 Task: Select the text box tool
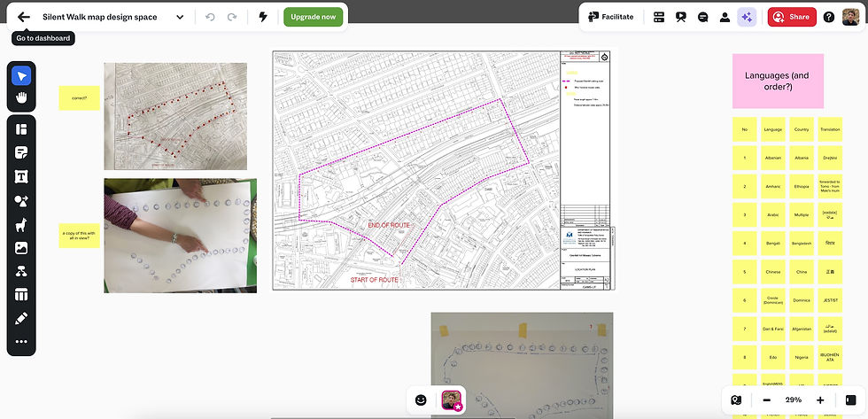[x=21, y=176]
